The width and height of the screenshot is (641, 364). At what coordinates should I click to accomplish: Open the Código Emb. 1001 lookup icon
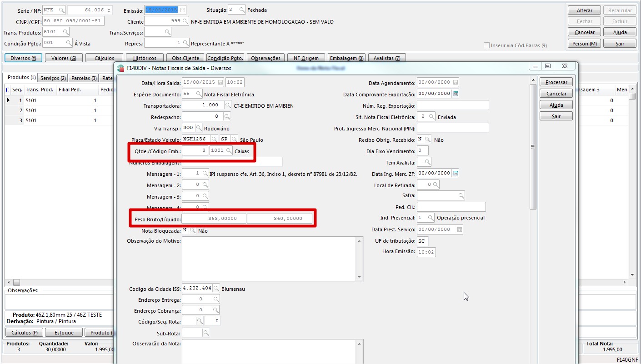point(229,151)
